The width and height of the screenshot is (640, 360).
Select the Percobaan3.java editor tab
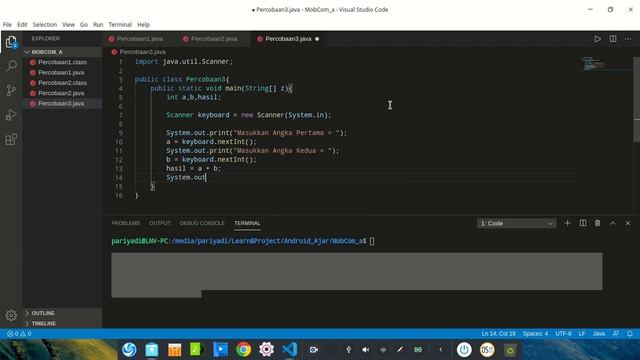(x=288, y=39)
